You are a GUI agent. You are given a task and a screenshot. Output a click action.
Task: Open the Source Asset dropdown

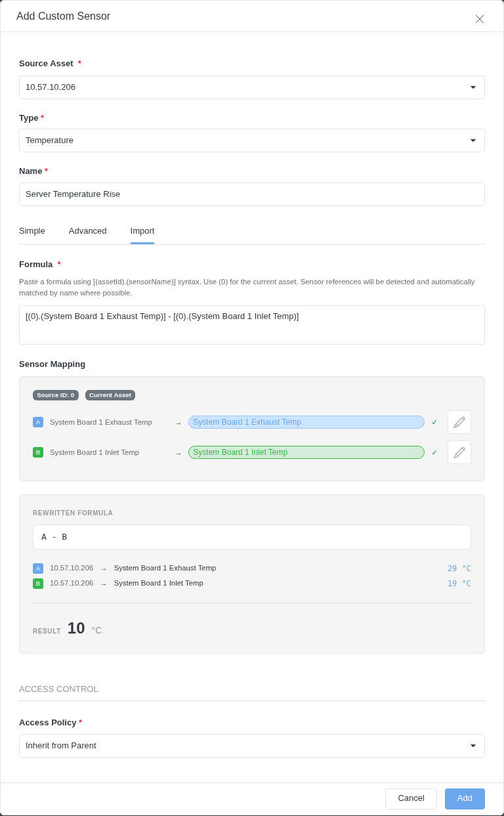(252, 87)
